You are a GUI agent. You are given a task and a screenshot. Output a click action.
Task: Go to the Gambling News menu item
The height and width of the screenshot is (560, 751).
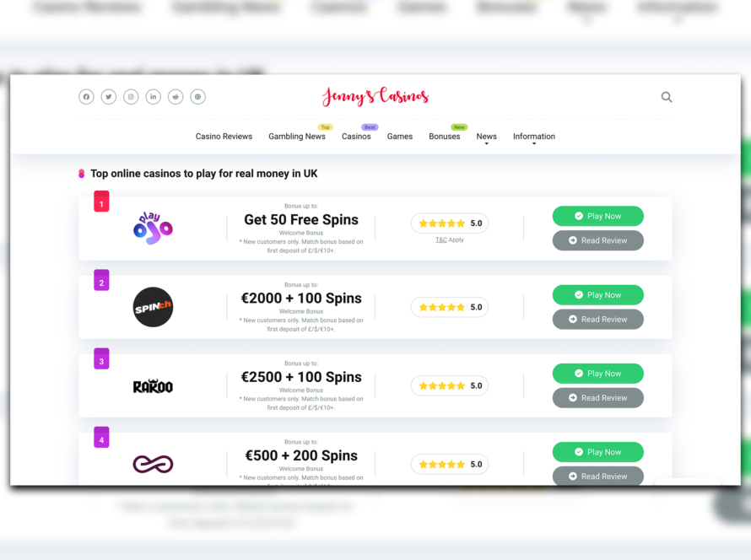(x=297, y=137)
